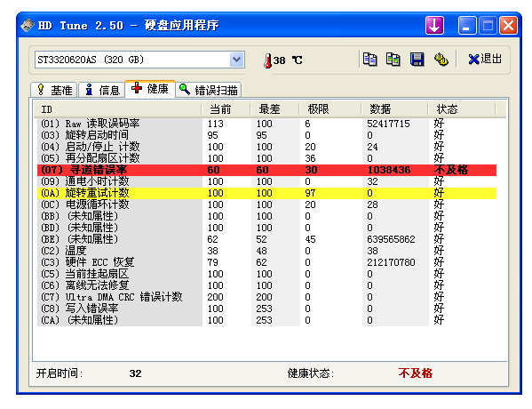
Task: Click the 状态 column header
Action: click(x=462, y=109)
